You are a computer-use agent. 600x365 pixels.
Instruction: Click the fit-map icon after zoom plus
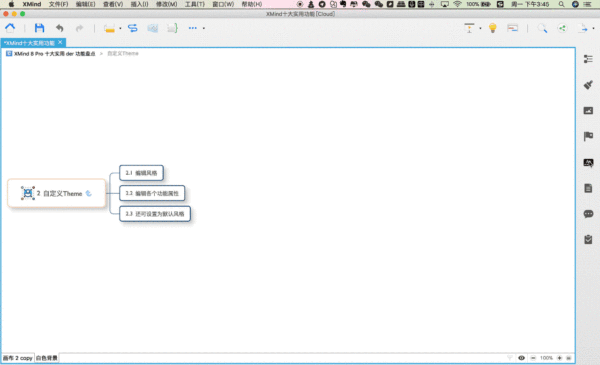(x=569, y=358)
